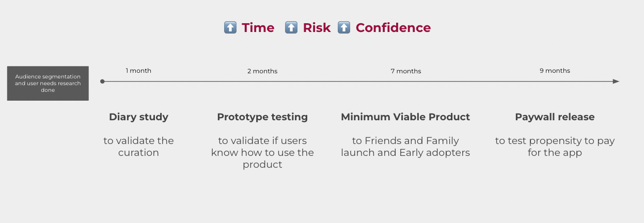The height and width of the screenshot is (223, 644).
Task: Select the red "Risk" heading word
Action: pyautogui.click(x=317, y=28)
